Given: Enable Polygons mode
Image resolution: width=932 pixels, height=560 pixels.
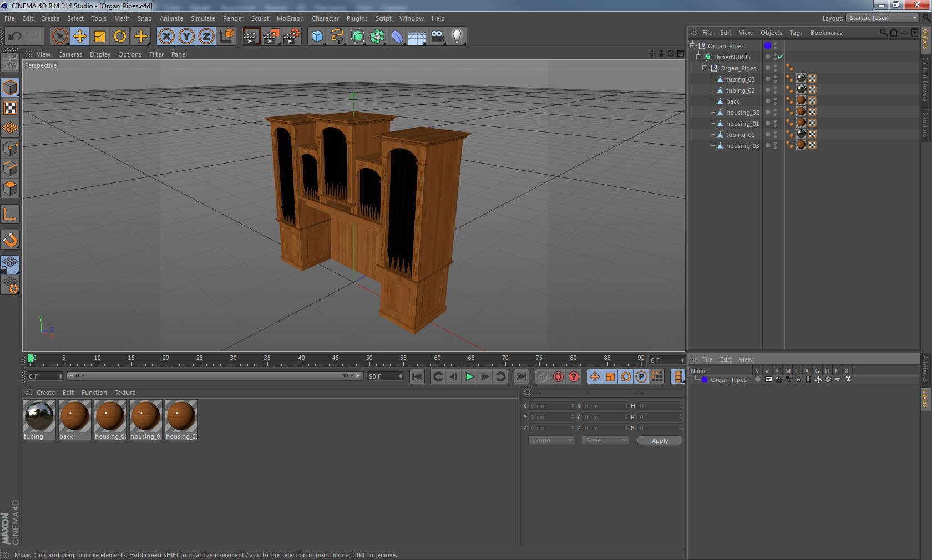Looking at the screenshot, I should click(x=10, y=189).
